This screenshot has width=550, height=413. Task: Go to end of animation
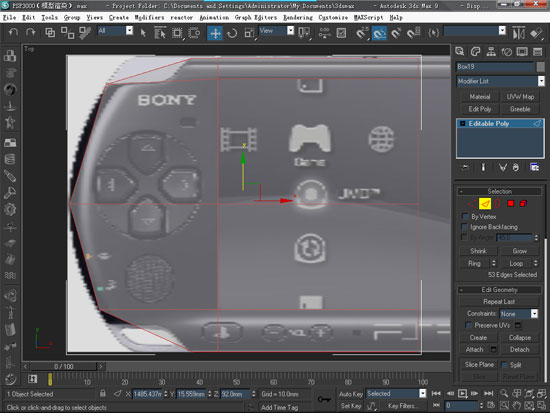click(x=489, y=393)
